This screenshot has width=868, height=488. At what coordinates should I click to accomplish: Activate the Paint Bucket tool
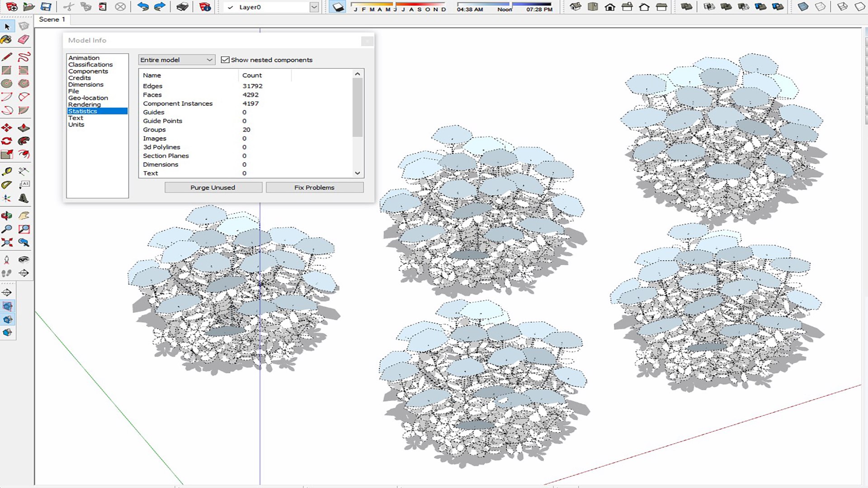click(x=7, y=40)
